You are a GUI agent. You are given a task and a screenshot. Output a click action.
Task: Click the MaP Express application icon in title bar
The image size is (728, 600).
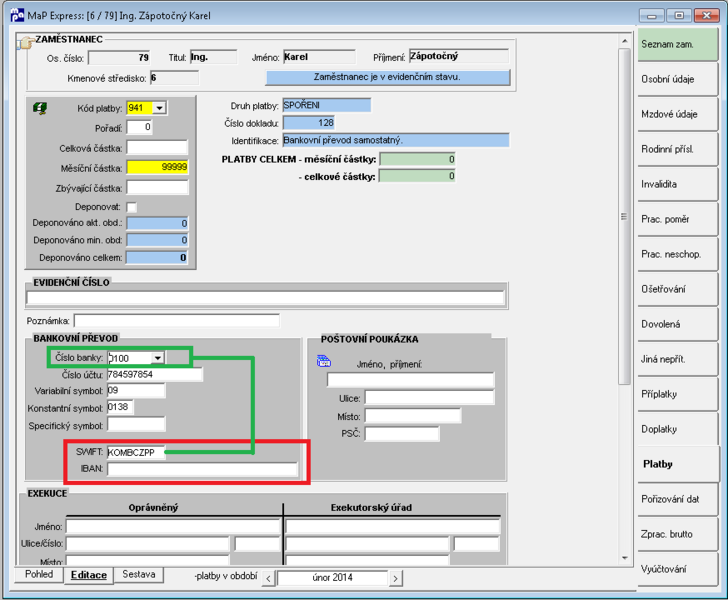pos(17,15)
